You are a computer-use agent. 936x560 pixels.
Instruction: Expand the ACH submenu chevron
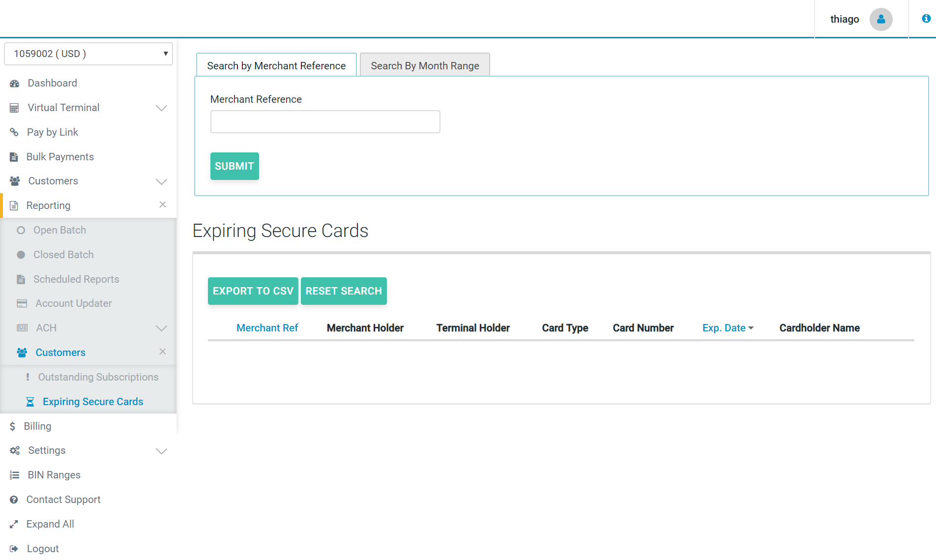pos(161,328)
